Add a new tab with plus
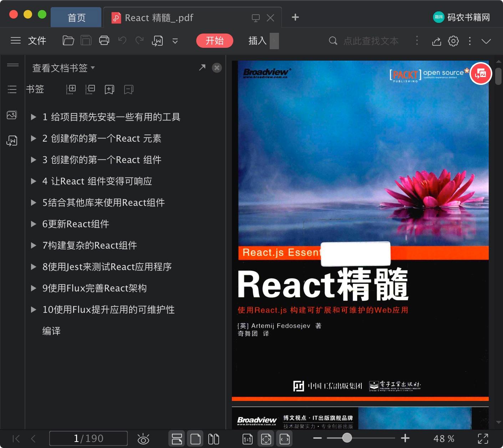Viewport: 503px width, 448px height. click(295, 17)
